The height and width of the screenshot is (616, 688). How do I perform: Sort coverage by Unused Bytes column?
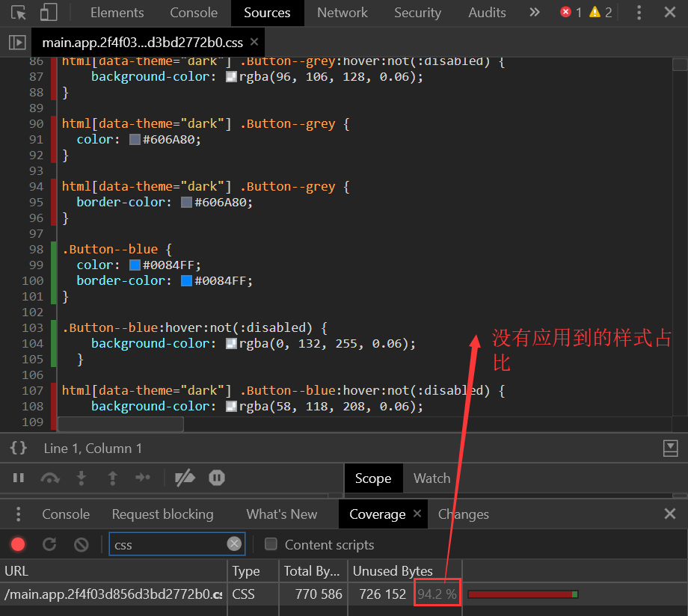coord(405,571)
